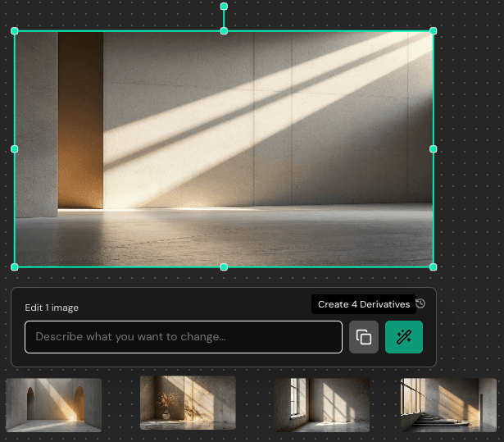Click the top-center edge resize handle
The height and width of the screenshot is (442, 504).
[224, 31]
